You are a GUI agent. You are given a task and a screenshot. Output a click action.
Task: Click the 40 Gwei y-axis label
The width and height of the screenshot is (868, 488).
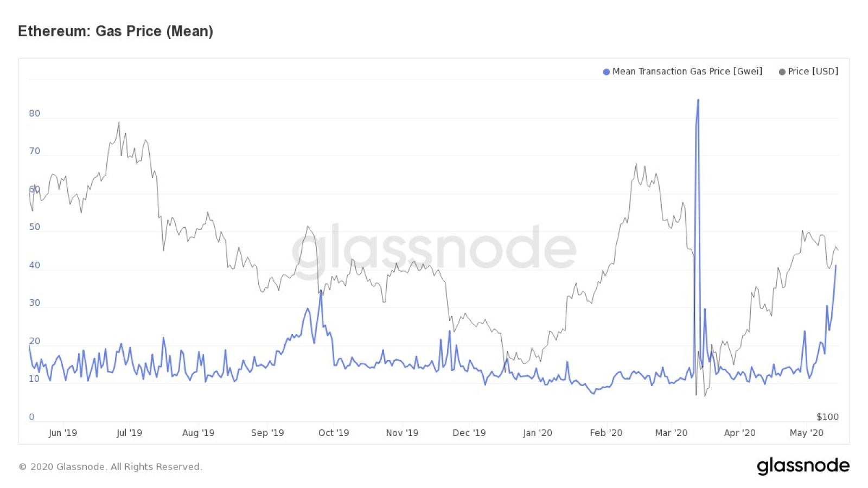point(35,265)
